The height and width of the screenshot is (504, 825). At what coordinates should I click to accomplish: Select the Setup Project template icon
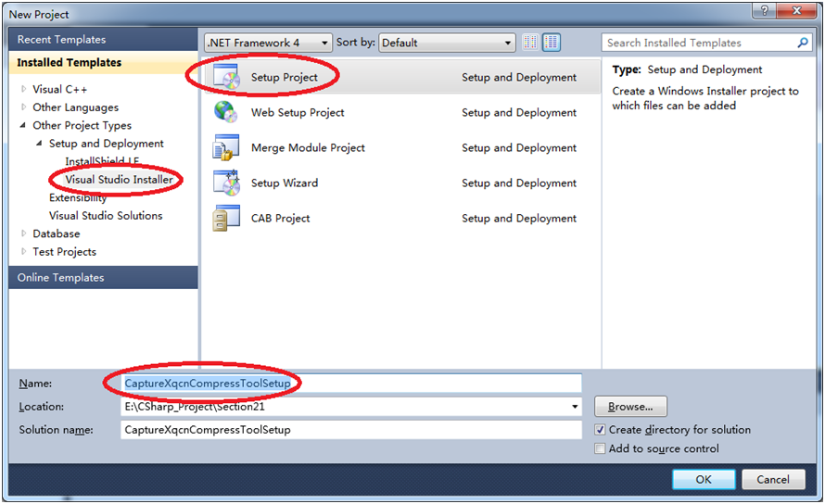tap(227, 77)
